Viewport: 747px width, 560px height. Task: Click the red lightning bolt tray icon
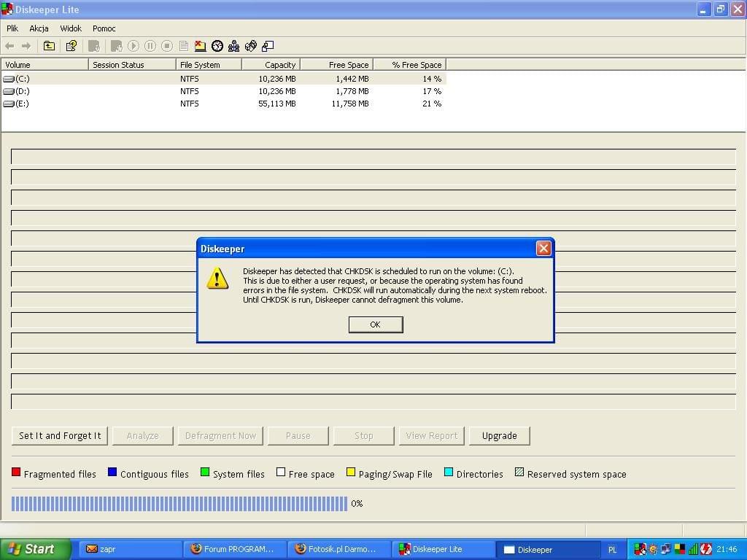click(706, 550)
